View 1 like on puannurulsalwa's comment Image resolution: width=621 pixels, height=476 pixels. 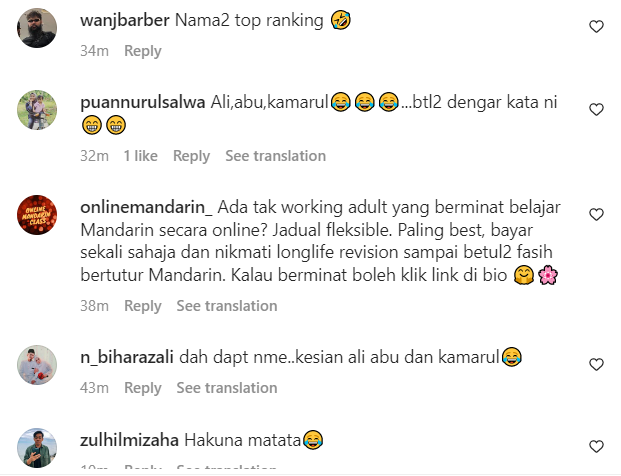point(141,156)
